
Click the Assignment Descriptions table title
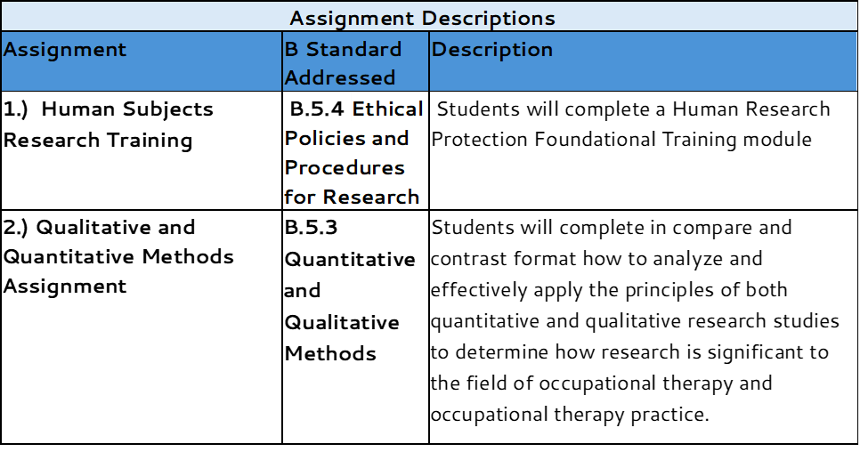pyautogui.click(x=423, y=18)
